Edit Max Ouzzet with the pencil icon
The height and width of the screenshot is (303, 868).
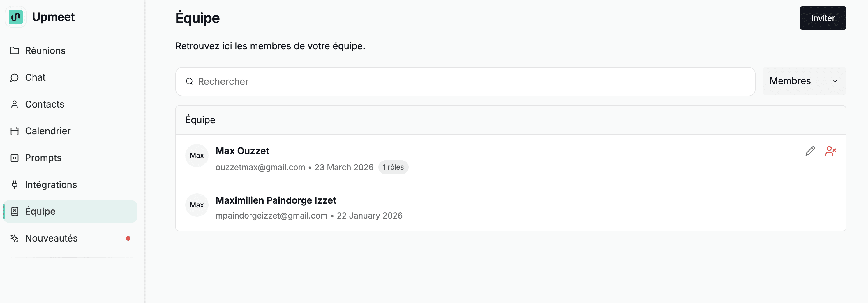coord(810,151)
